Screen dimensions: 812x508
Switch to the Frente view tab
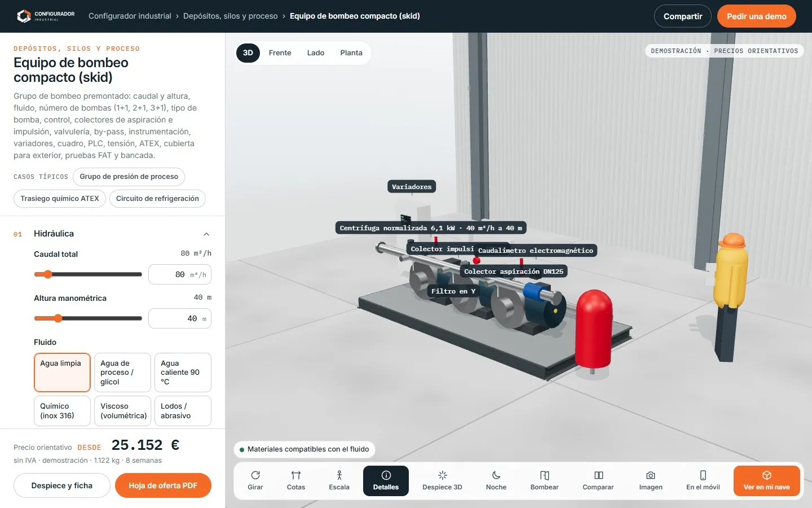[280, 53]
